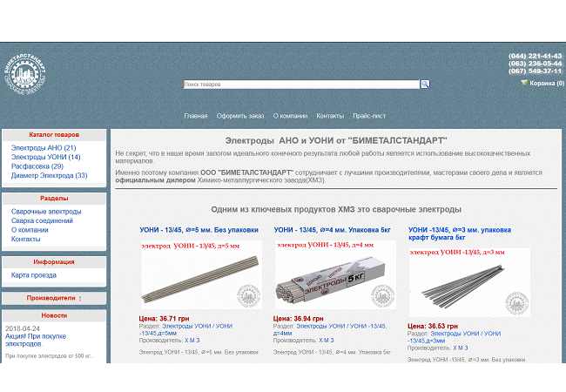
Task: Click phone number (063) 236-05-44
Action: [x=536, y=64]
